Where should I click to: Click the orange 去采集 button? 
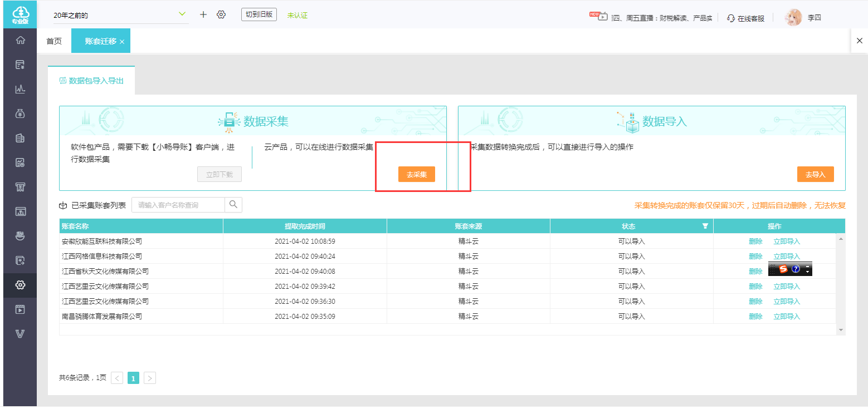[x=416, y=174]
